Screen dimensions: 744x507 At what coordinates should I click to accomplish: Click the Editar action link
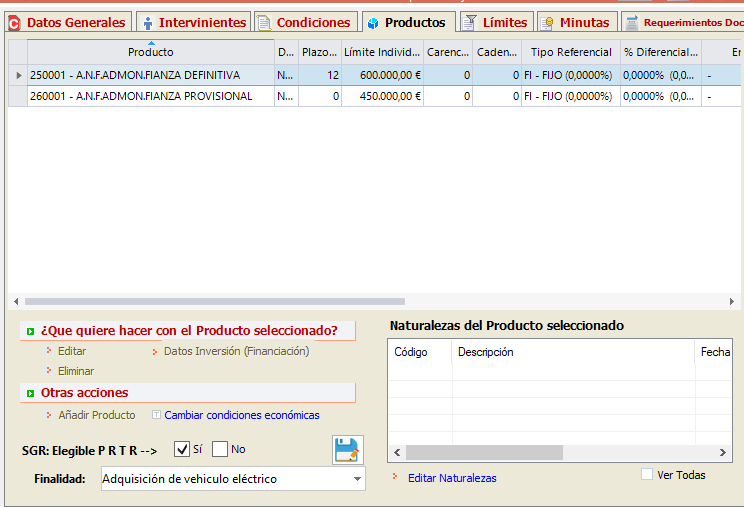[72, 351]
